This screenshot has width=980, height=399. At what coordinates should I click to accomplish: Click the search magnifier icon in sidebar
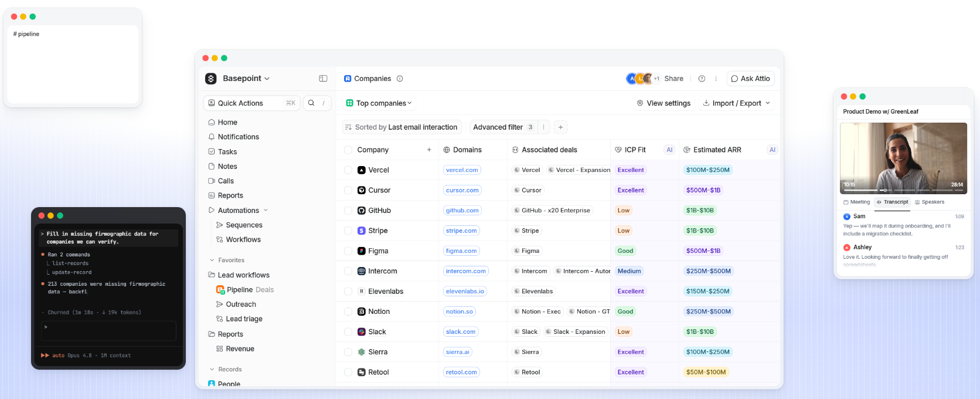click(311, 103)
